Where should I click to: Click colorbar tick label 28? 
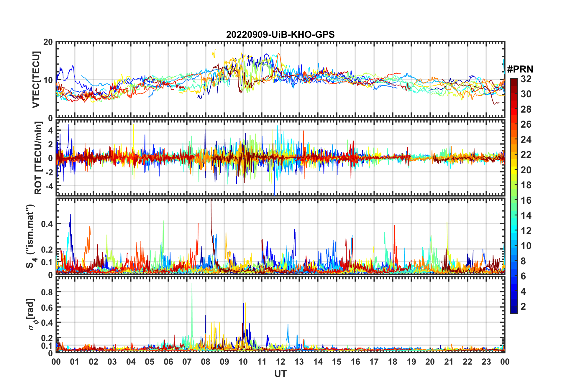tap(526, 109)
